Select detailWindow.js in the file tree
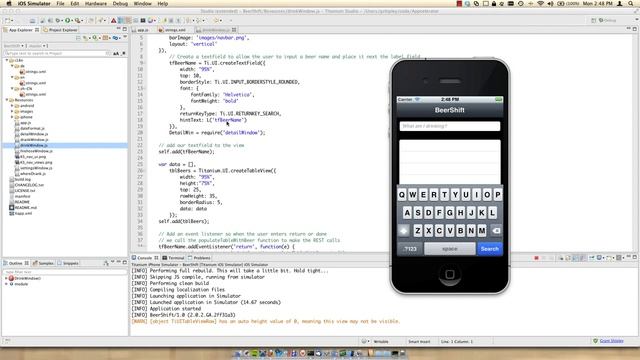This screenshot has height=360, width=640. [34, 134]
